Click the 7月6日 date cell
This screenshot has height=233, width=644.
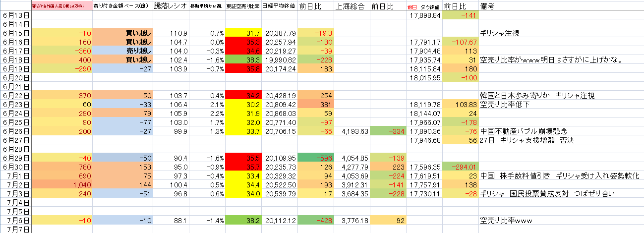pyautogui.click(x=16, y=220)
